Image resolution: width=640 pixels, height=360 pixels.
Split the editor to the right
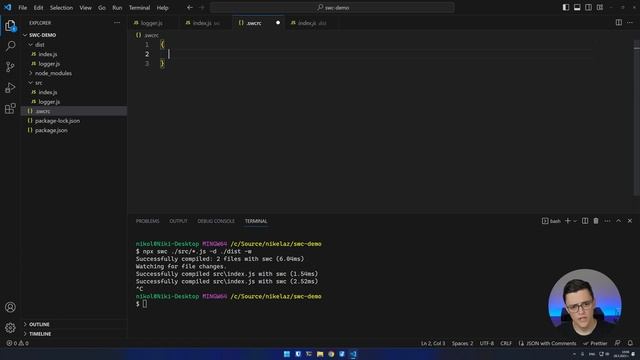pyautogui.click(x=619, y=23)
